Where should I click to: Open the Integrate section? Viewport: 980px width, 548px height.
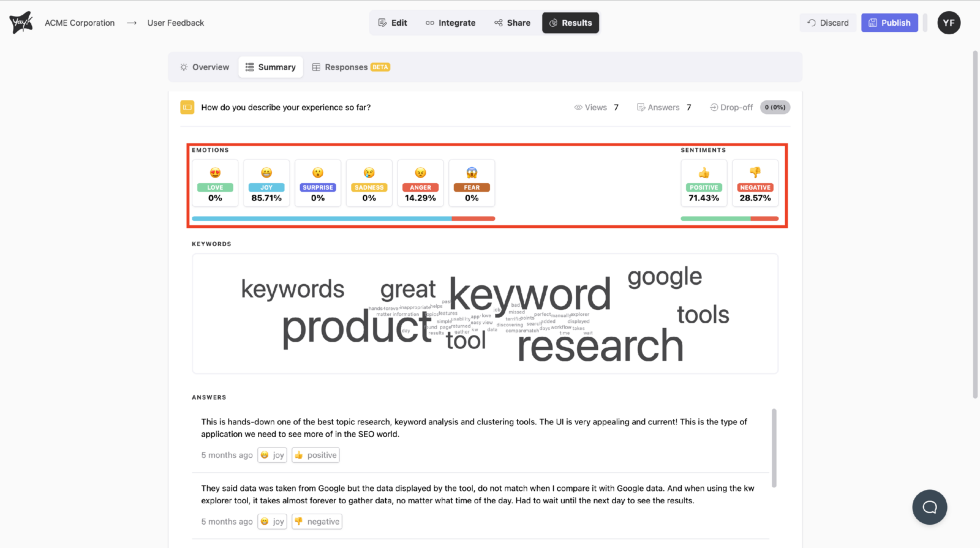pyautogui.click(x=450, y=23)
